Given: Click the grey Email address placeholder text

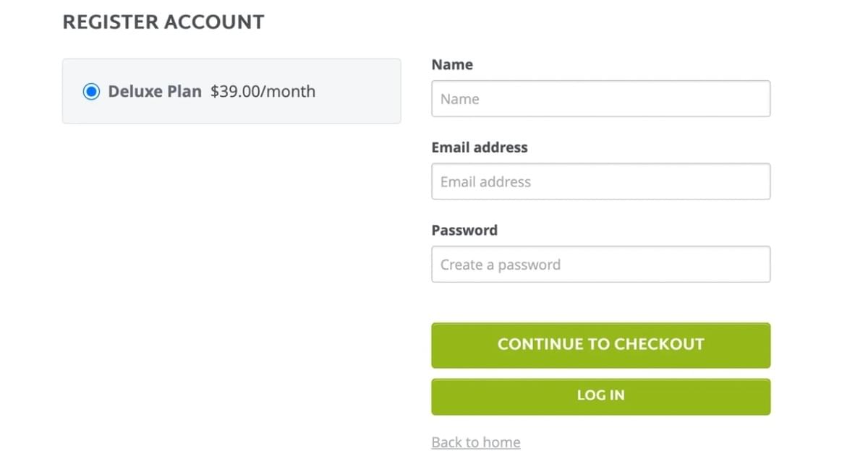Looking at the screenshot, I should 485,181.
